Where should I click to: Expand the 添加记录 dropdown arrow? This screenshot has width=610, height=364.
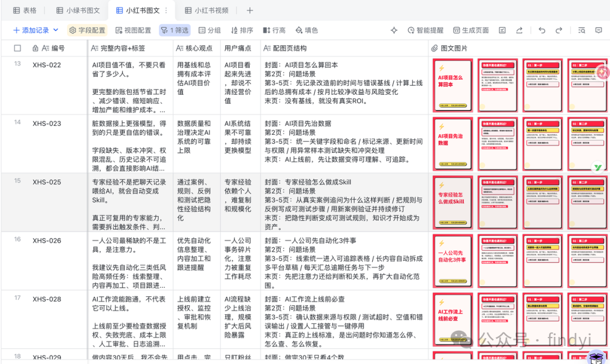click(x=55, y=30)
